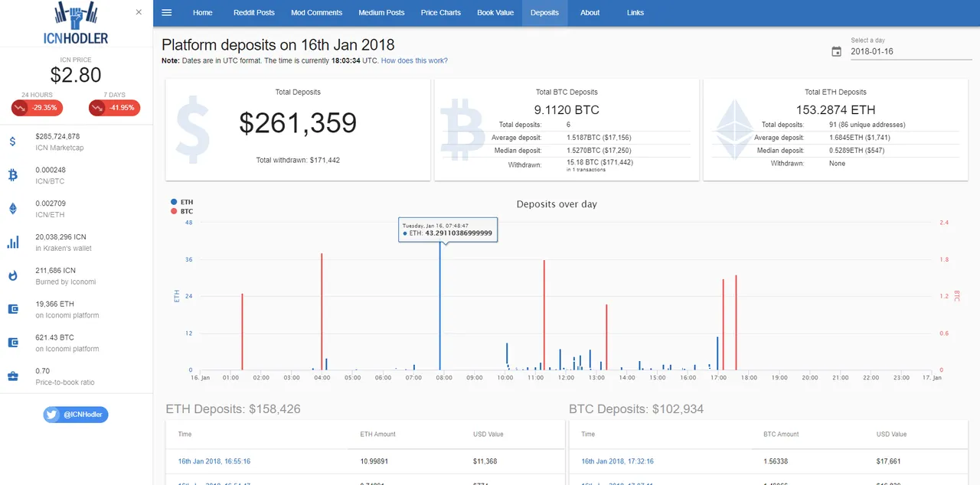Click the '91 (86 unique addresses)' deposits count

(867, 125)
